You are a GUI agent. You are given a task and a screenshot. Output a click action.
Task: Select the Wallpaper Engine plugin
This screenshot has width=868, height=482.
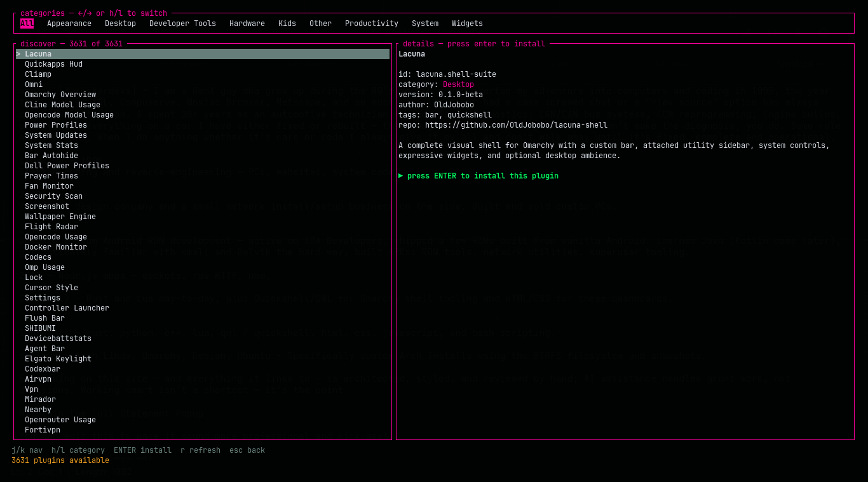(203, 217)
